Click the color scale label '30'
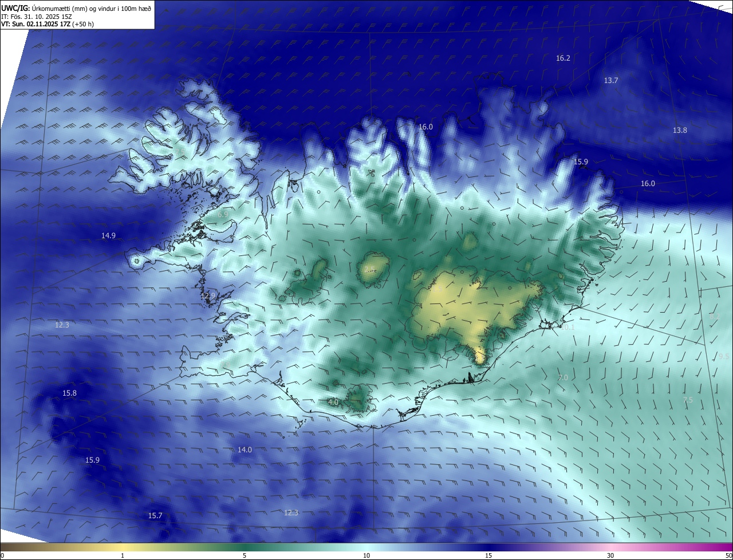 (x=610, y=556)
